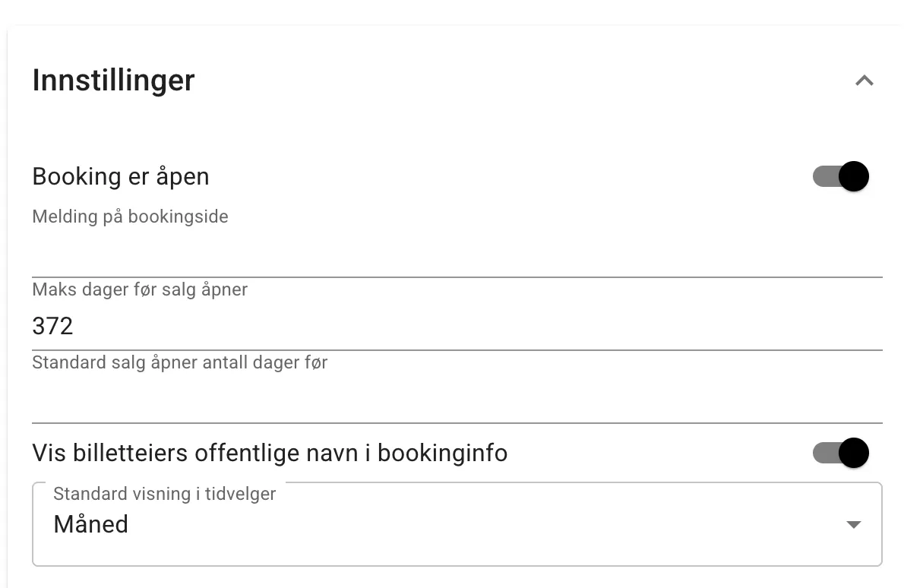The height and width of the screenshot is (588, 904).
Task: Enable the booking open switch
Action: tap(840, 176)
